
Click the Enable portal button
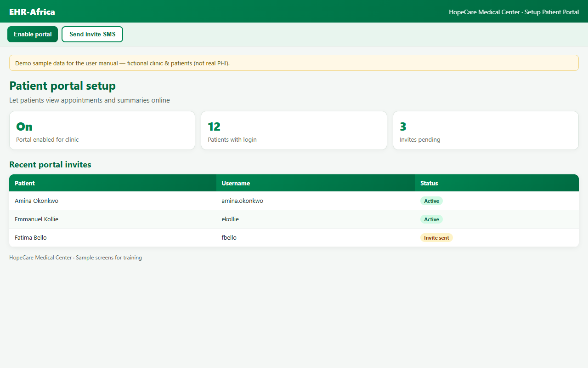click(x=33, y=34)
